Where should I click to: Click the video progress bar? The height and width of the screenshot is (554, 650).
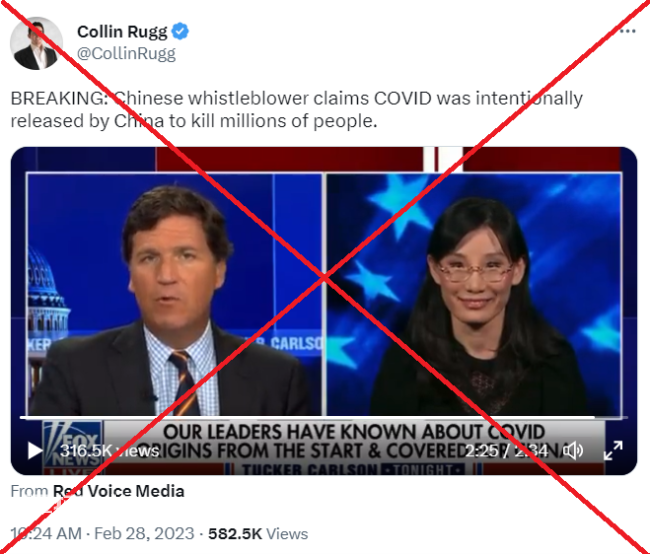323,417
